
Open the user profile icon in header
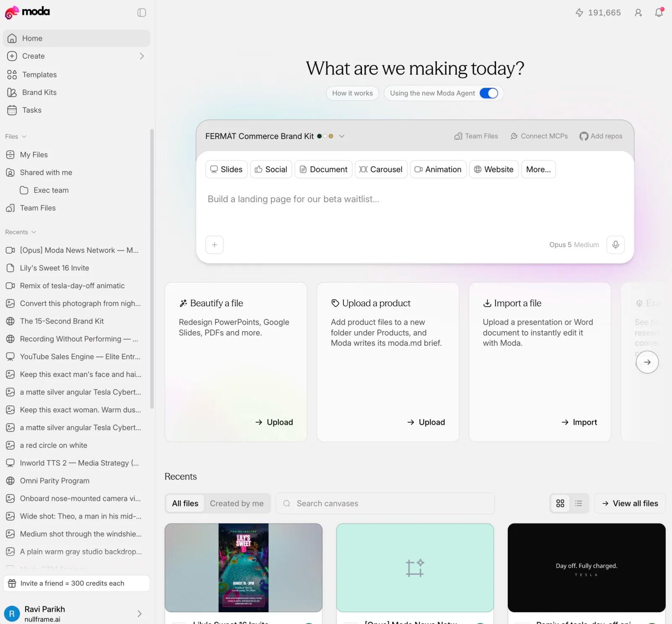point(638,13)
